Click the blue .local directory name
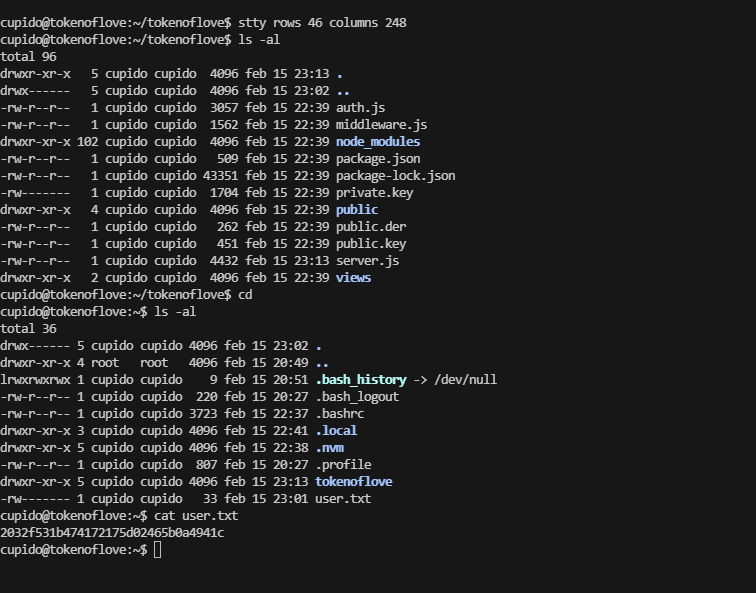Image resolution: width=756 pixels, height=593 pixels. coord(336,430)
